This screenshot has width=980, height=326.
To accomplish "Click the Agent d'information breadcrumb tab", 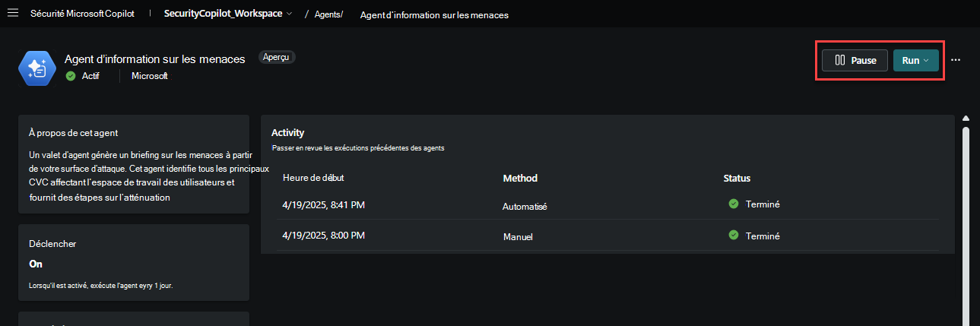I will pos(434,14).
